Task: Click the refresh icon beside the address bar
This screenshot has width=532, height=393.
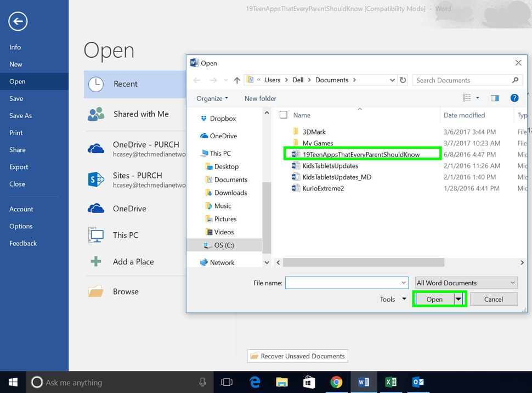Action: click(x=403, y=80)
